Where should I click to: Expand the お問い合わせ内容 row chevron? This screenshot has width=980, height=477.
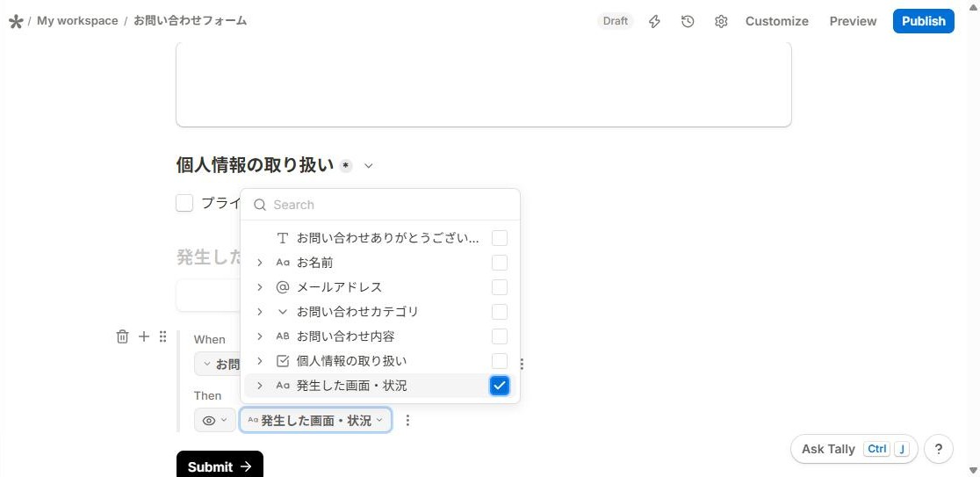pyautogui.click(x=259, y=336)
